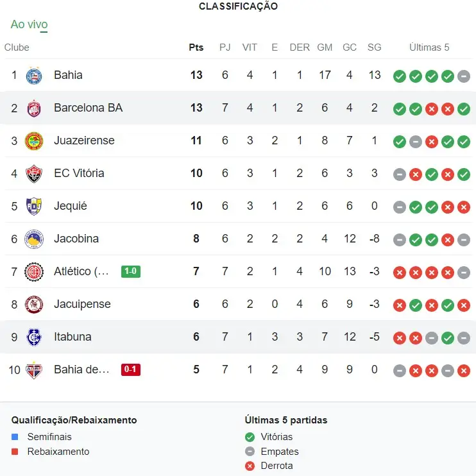Click the red Rebaixamento legend swatch

(15, 452)
